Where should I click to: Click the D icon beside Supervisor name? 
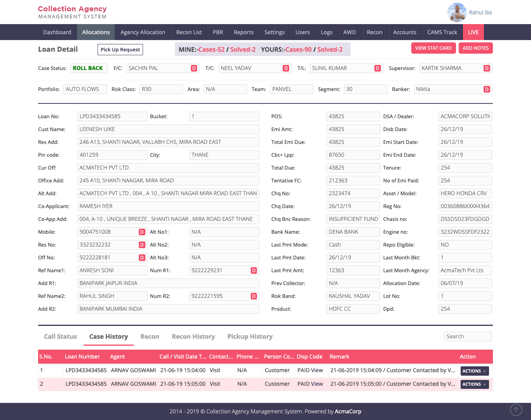click(x=487, y=68)
